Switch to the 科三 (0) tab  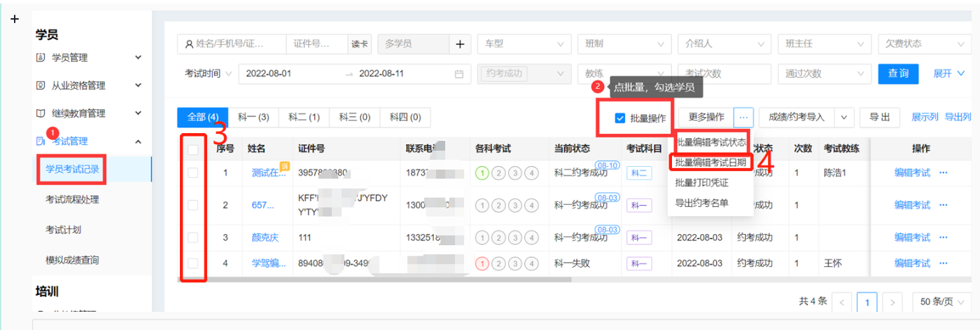point(354,118)
